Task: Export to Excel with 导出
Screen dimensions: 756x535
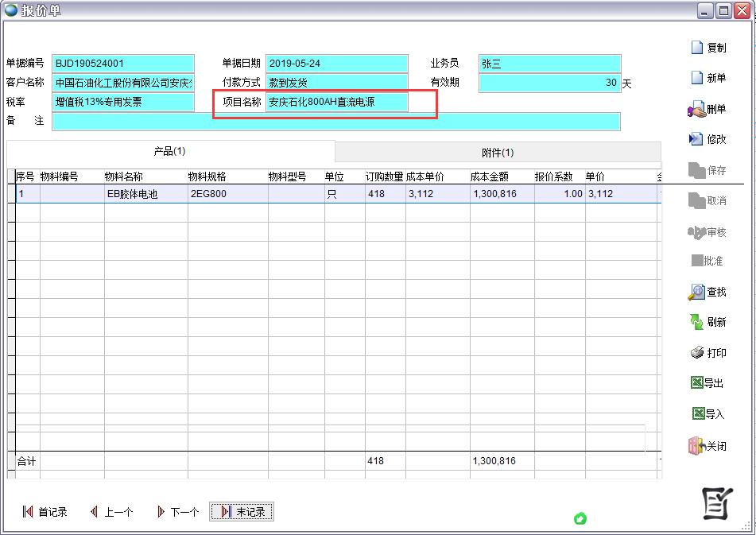Action: point(697,383)
